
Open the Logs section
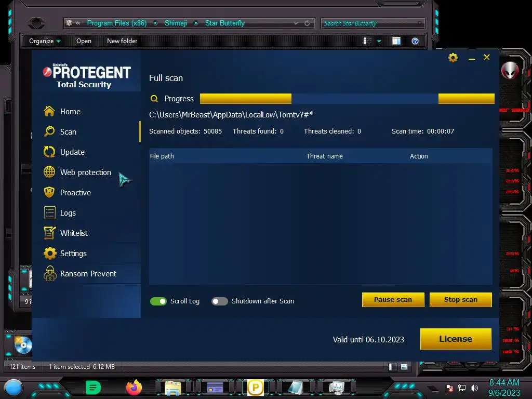click(x=68, y=212)
